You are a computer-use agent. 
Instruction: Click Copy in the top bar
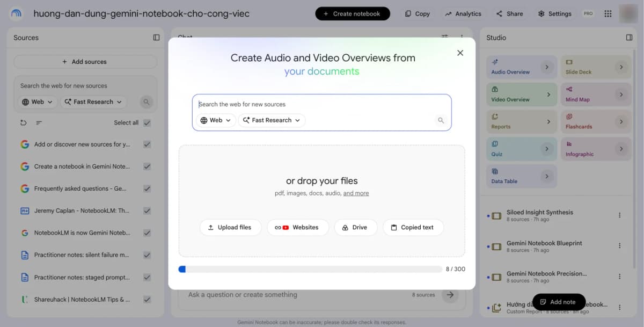(x=417, y=13)
